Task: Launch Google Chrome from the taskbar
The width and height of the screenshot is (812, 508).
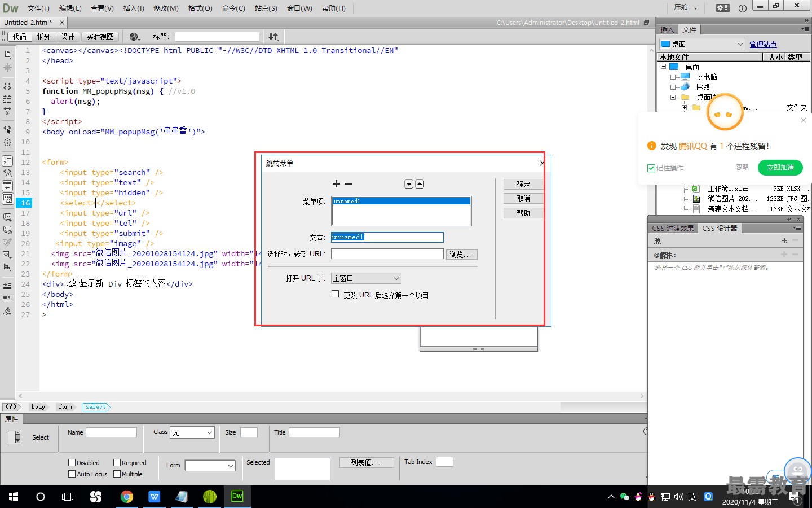Action: click(x=127, y=497)
